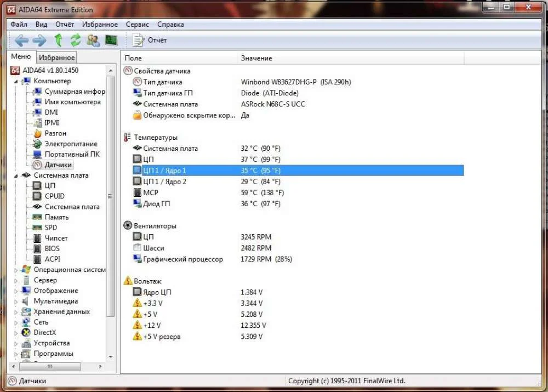The image size is (548, 392).
Task: Expand the Сервер tree node
Action: click(x=16, y=281)
